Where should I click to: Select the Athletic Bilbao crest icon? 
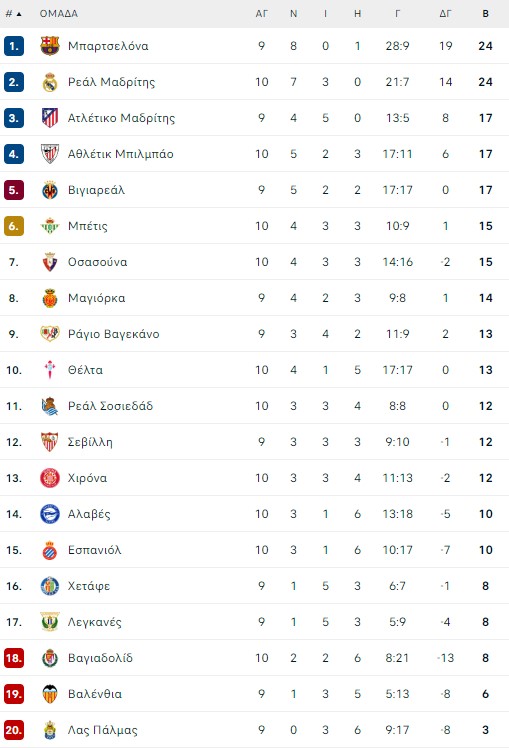click(50, 154)
